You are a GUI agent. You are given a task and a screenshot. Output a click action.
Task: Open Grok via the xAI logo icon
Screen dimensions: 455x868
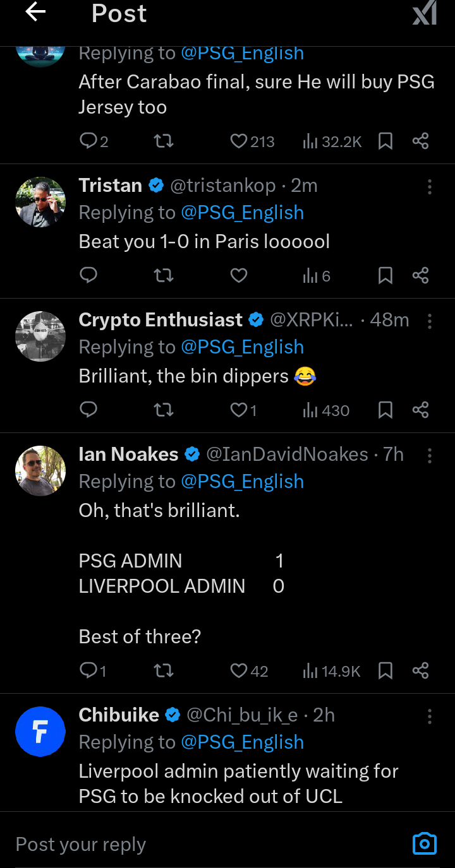click(425, 13)
